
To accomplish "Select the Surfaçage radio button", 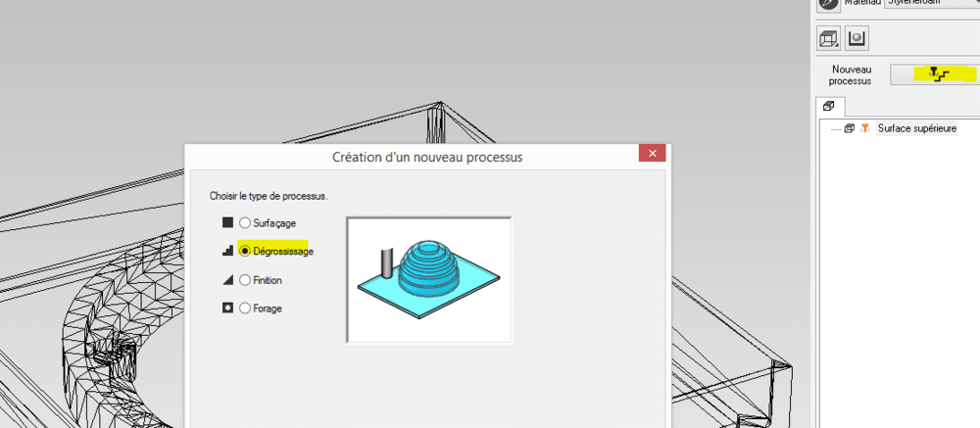I will [245, 222].
